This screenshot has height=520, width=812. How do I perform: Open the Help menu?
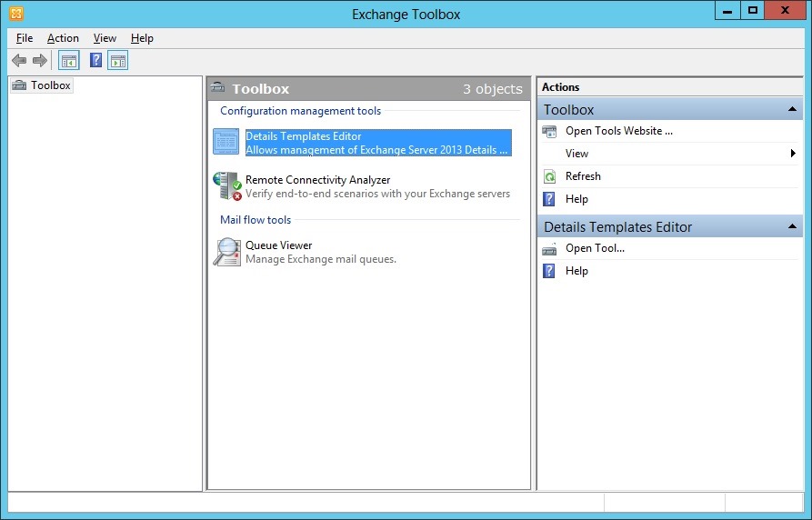tap(142, 38)
